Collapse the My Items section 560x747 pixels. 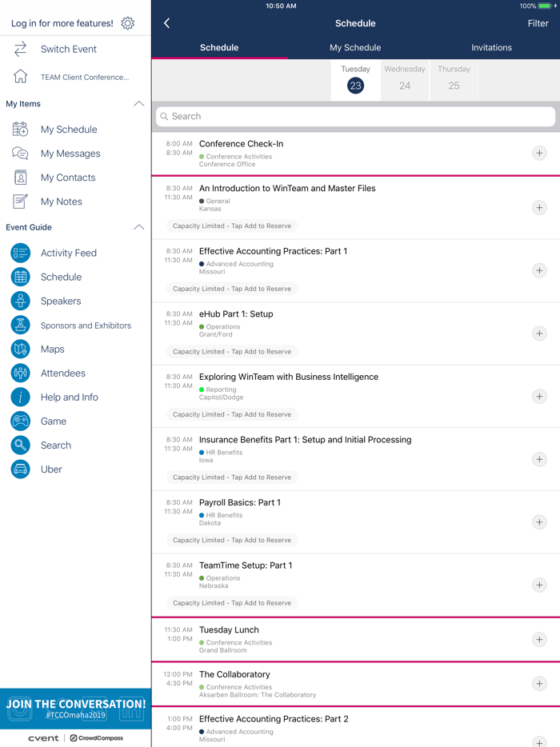pyautogui.click(x=138, y=103)
